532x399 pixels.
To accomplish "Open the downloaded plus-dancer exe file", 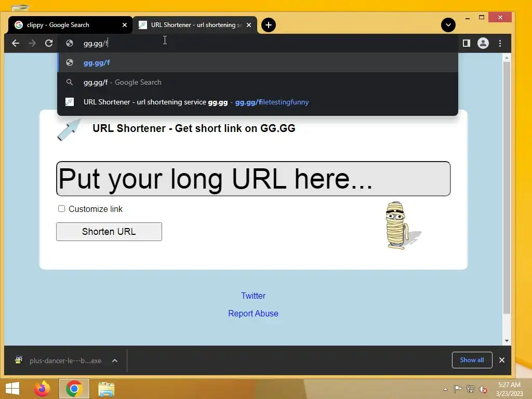I will [x=65, y=361].
